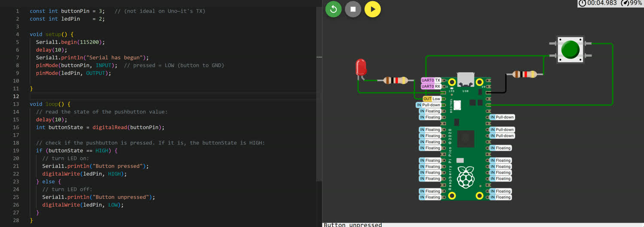Select the resistor near the pushbutton
The width and height of the screenshot is (644, 227).
point(524,74)
